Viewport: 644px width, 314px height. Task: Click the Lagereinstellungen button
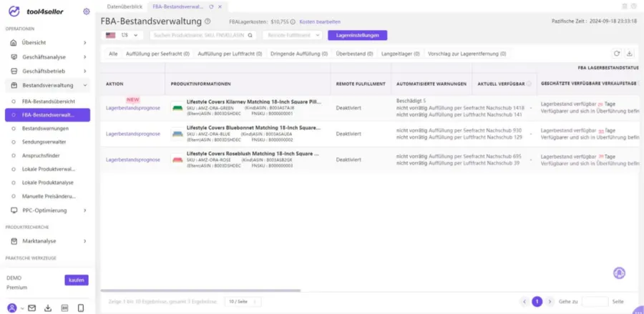(357, 35)
